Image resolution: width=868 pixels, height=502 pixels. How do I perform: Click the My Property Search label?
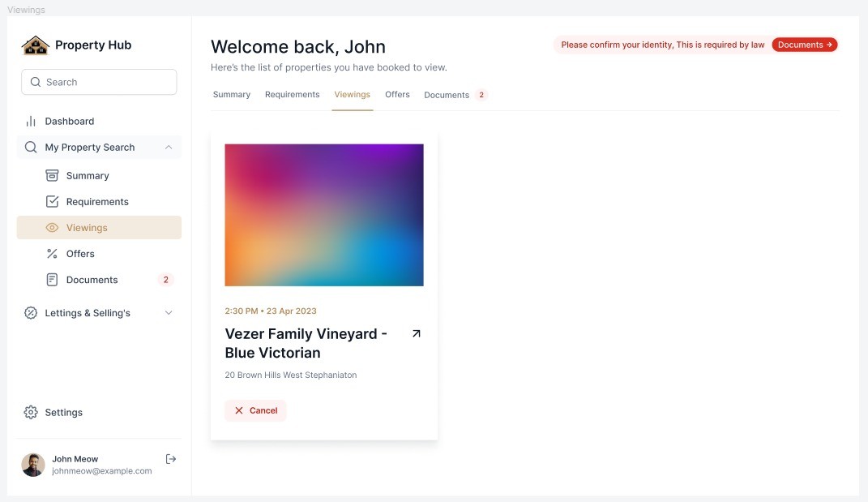[x=90, y=148]
